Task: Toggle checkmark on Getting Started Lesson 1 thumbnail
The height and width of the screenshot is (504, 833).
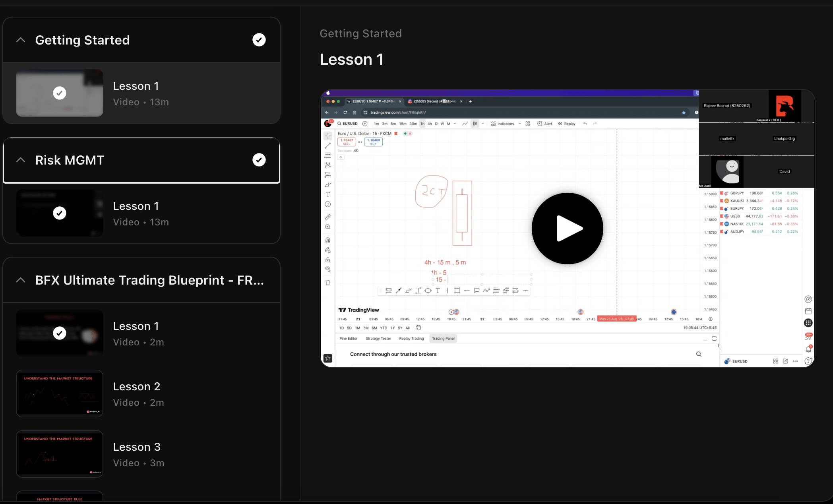Action: point(60,93)
